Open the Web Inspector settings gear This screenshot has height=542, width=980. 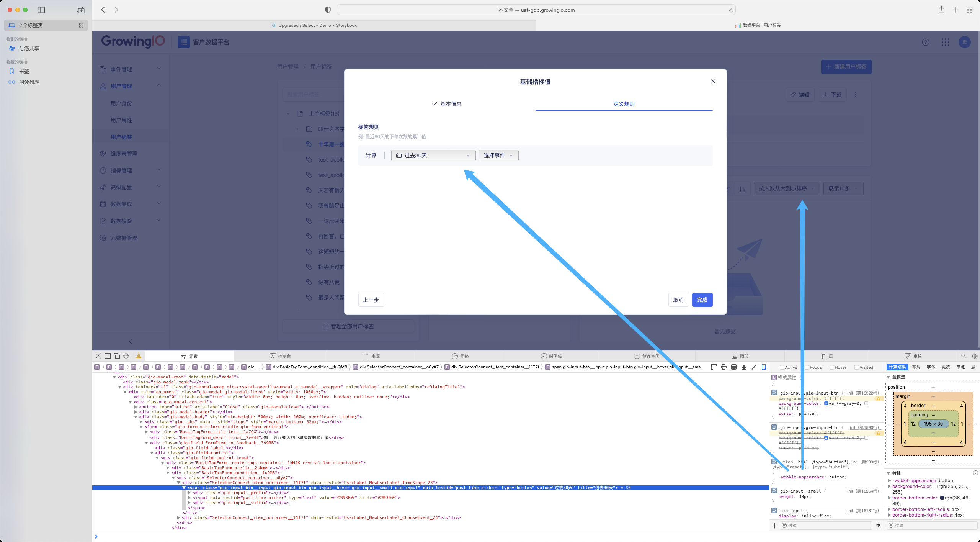pos(974,356)
